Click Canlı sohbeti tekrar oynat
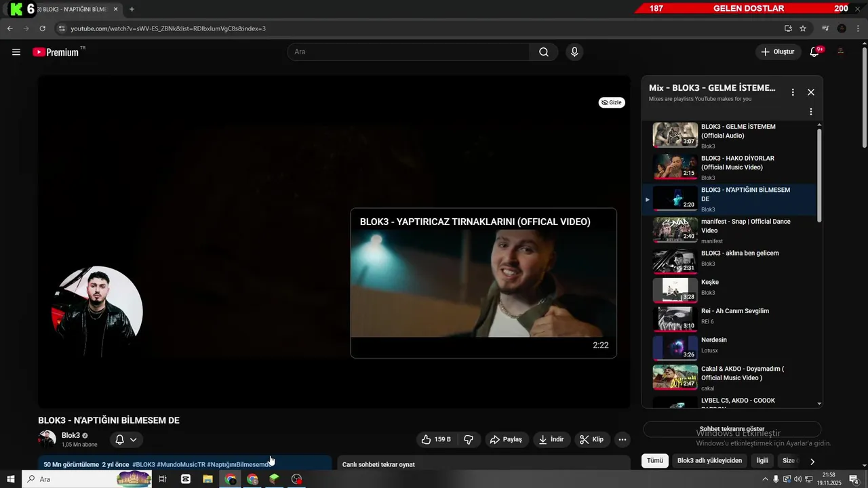This screenshot has width=868, height=488. pyautogui.click(x=378, y=465)
